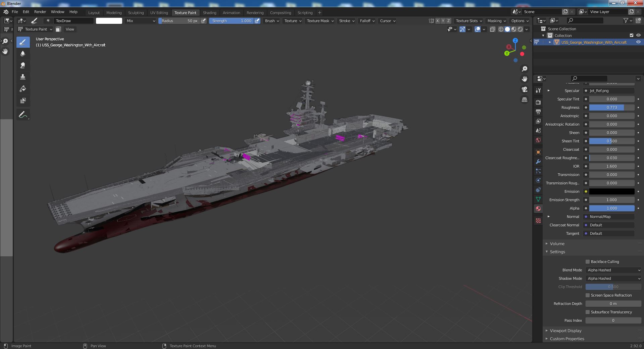Toggle X axis symmetry
Image resolution: width=644 pixels, height=349 pixels.
pyautogui.click(x=437, y=21)
